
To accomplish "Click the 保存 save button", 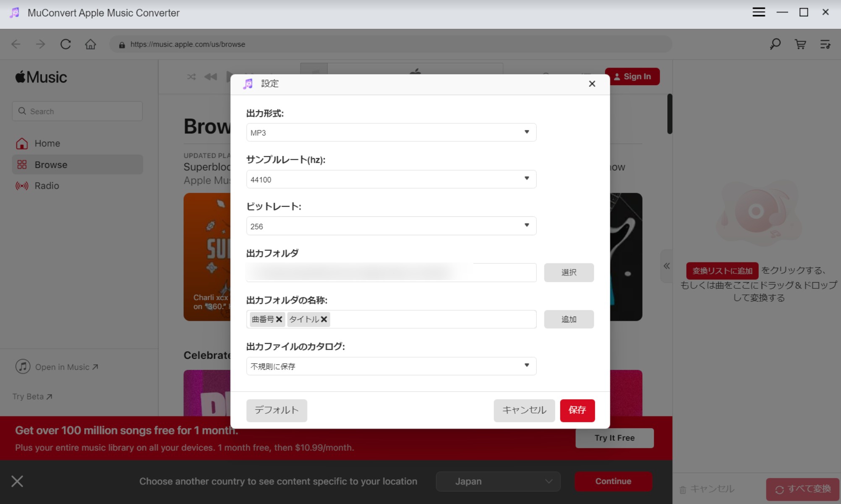I will (577, 410).
